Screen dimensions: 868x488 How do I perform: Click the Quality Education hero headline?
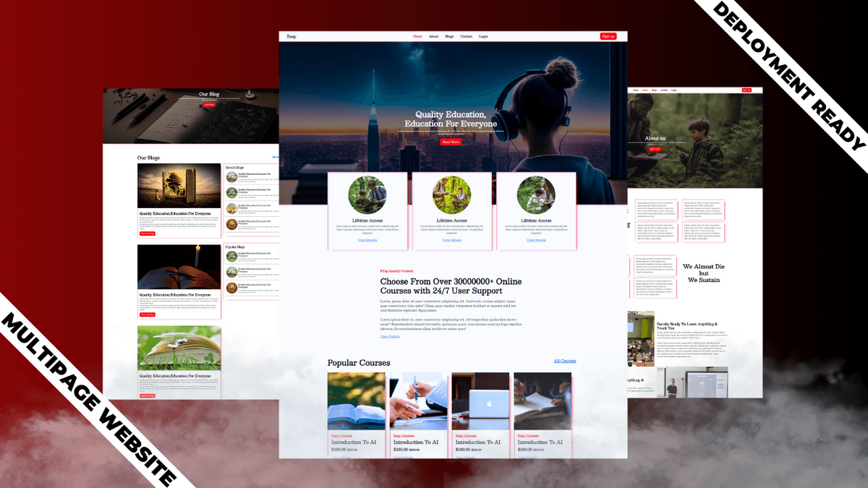[451, 119]
